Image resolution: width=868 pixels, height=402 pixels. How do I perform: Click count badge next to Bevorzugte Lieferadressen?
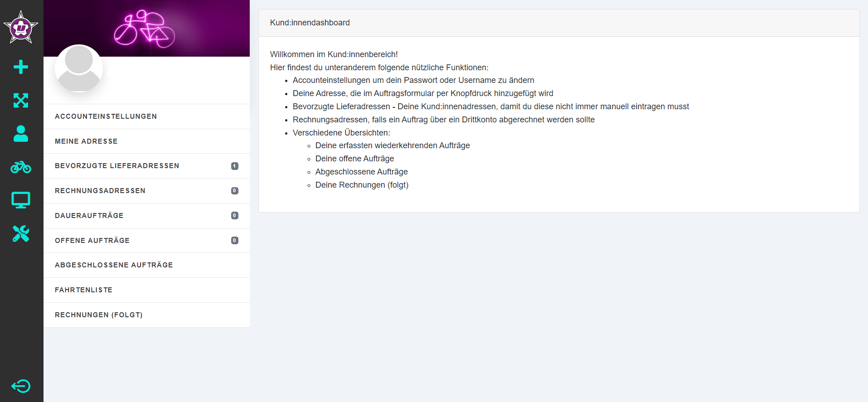[235, 166]
